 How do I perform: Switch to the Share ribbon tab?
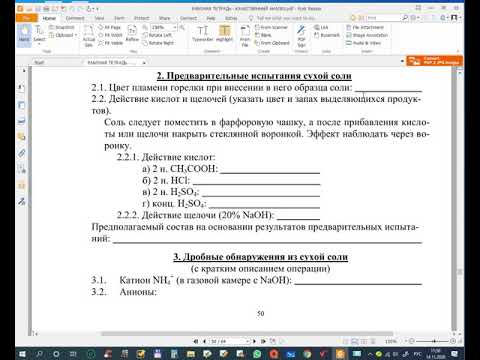pos(164,18)
